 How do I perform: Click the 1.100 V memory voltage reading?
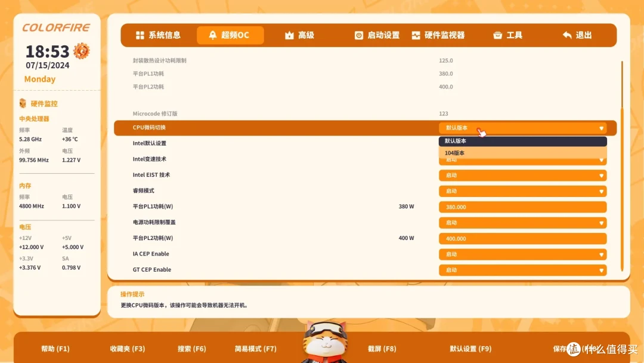coord(71,206)
